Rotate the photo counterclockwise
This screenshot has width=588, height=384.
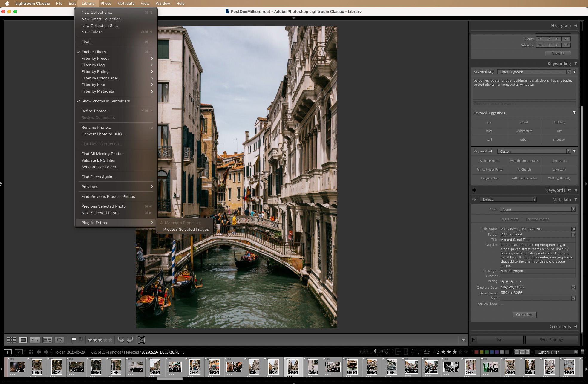[x=121, y=340]
